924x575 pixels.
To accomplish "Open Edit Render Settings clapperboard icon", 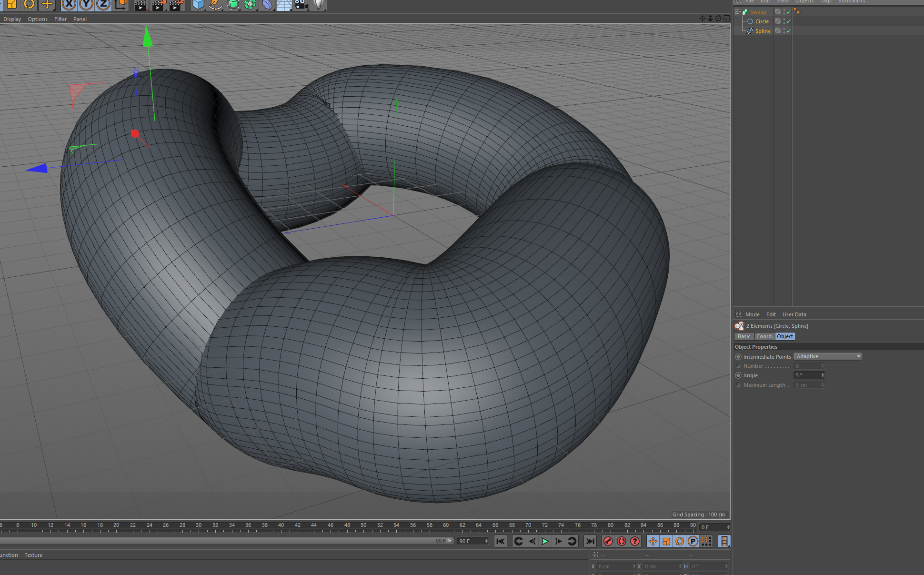I will point(176,5).
